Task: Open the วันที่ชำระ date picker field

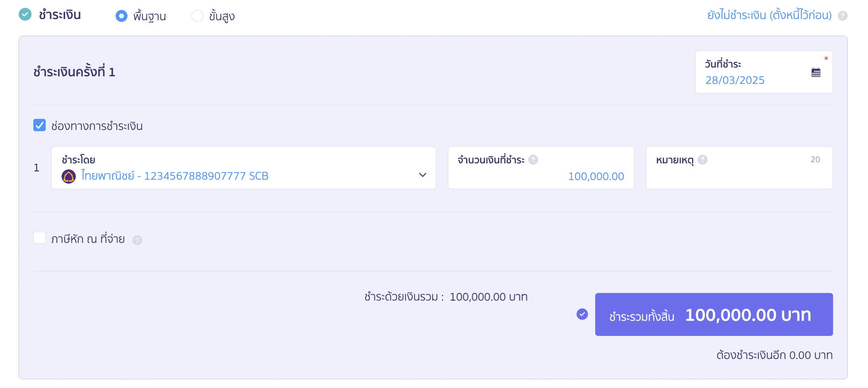Action: (754, 72)
